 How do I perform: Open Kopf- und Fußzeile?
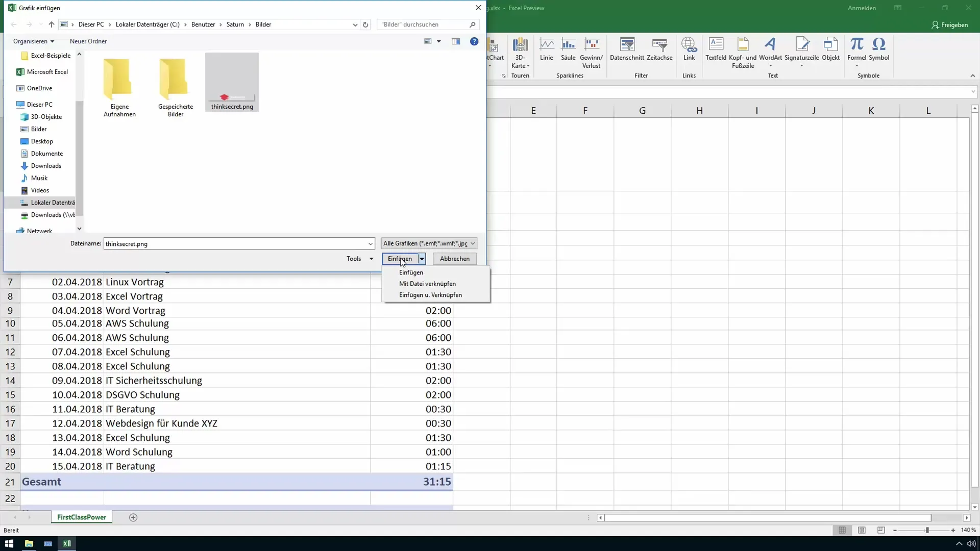point(743,53)
